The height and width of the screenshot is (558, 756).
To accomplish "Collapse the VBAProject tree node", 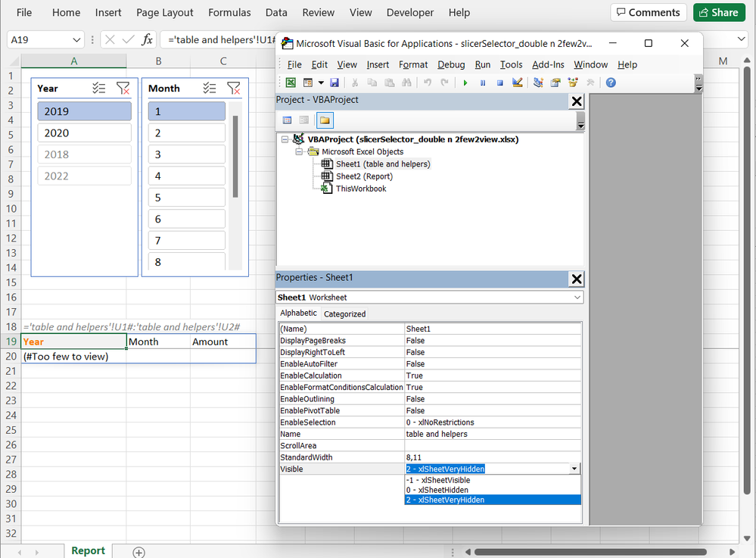I will (285, 139).
